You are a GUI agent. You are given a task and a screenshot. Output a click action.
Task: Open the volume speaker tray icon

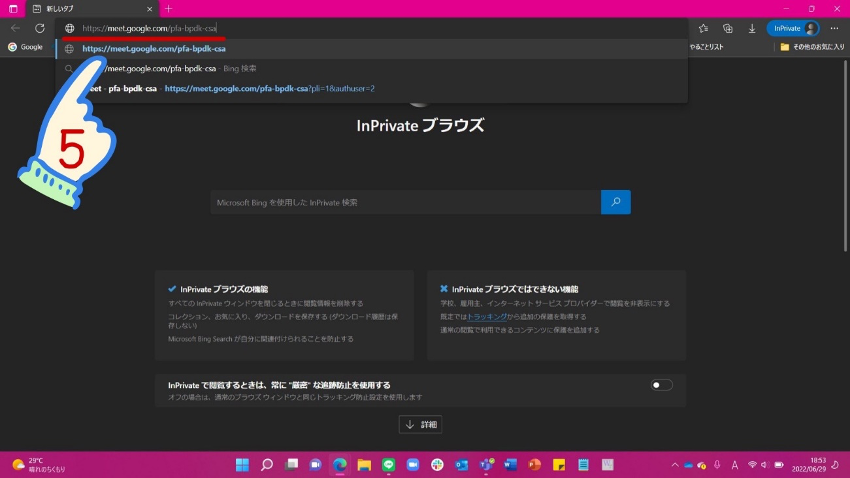tap(765, 465)
